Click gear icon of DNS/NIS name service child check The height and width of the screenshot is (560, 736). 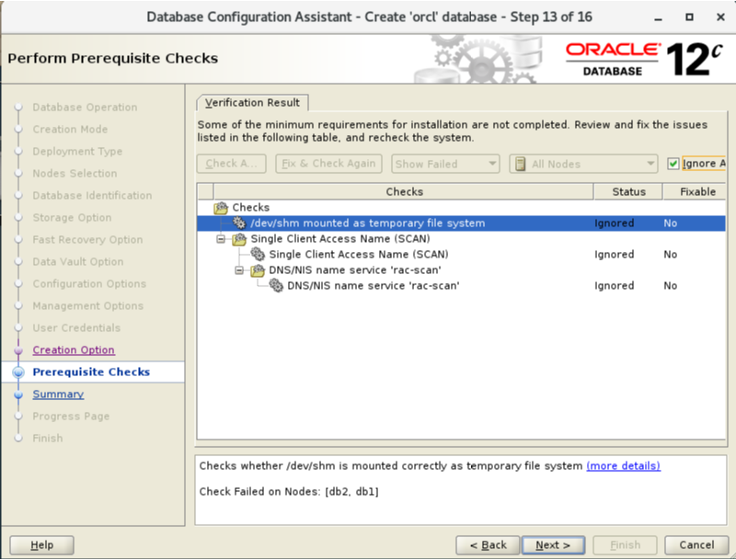pyautogui.click(x=276, y=286)
